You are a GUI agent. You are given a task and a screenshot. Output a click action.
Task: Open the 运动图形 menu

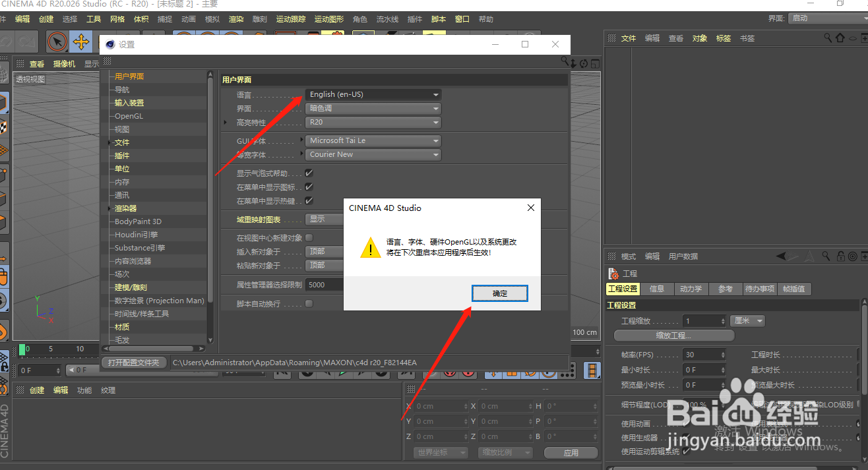(x=328, y=19)
